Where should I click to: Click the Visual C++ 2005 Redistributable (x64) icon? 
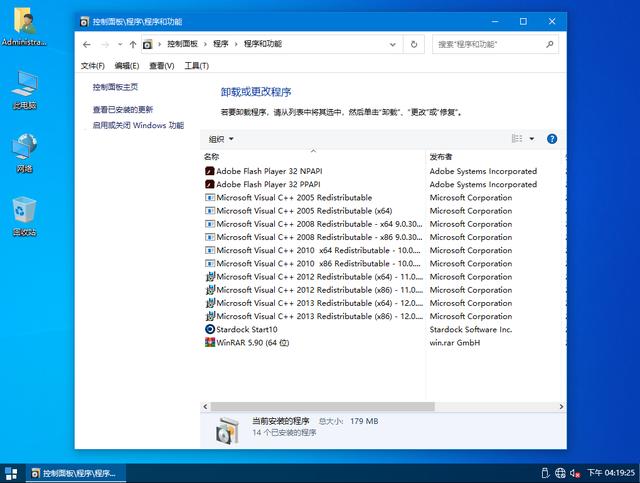pos(210,211)
